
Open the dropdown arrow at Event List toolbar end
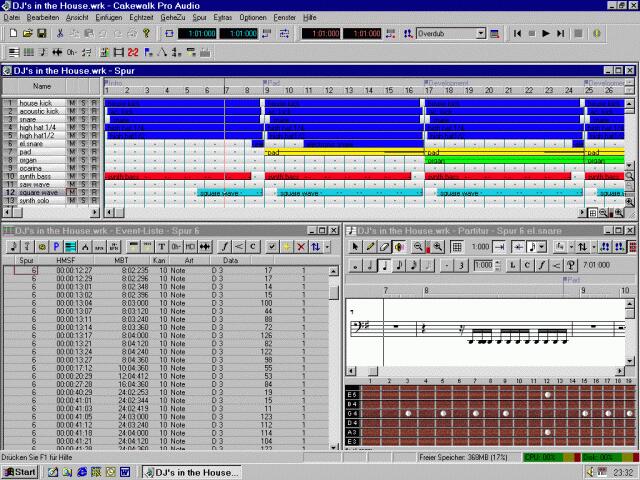[327, 247]
